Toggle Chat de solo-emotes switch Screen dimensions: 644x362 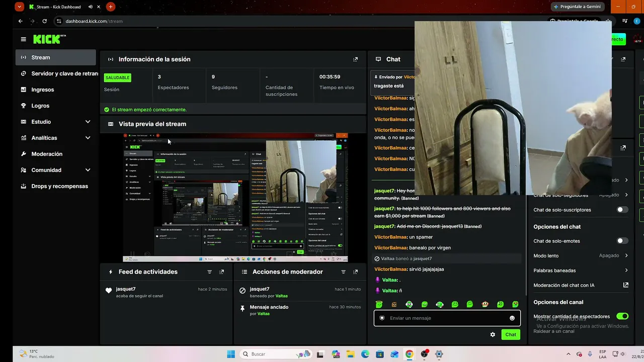[x=622, y=241]
